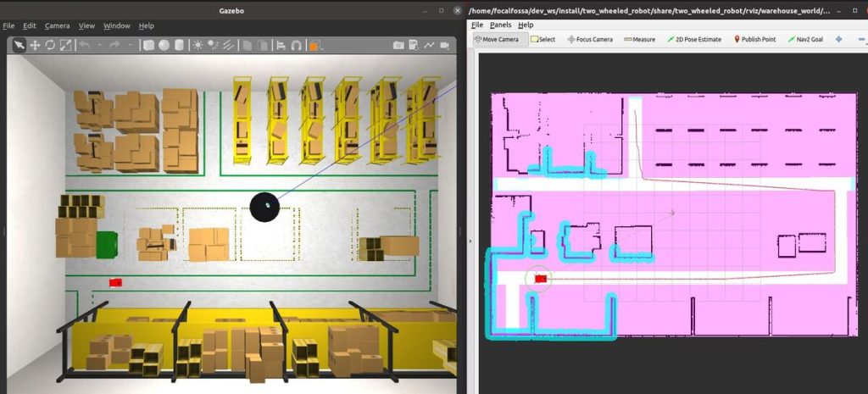Insert a cylinder shape
868x394 pixels.
(x=179, y=45)
